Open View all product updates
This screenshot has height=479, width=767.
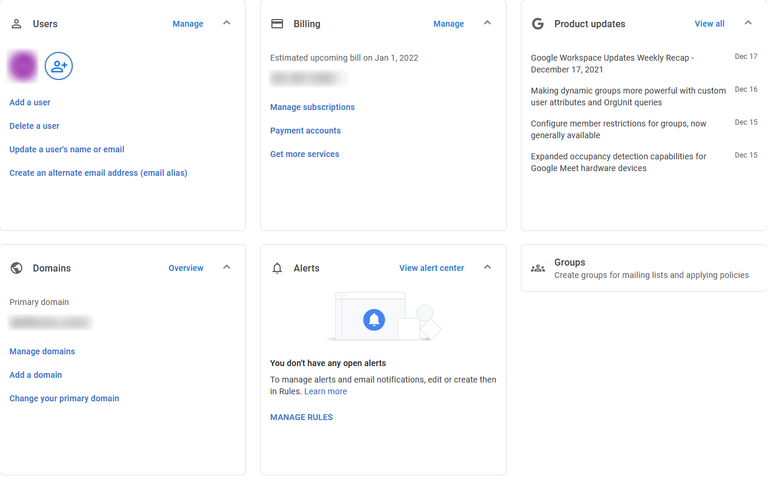click(x=709, y=23)
